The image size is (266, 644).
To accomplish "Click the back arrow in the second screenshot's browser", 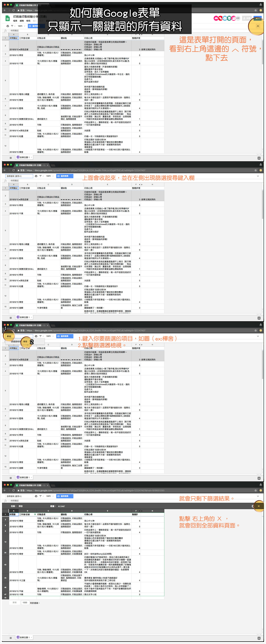I will tap(5, 170).
